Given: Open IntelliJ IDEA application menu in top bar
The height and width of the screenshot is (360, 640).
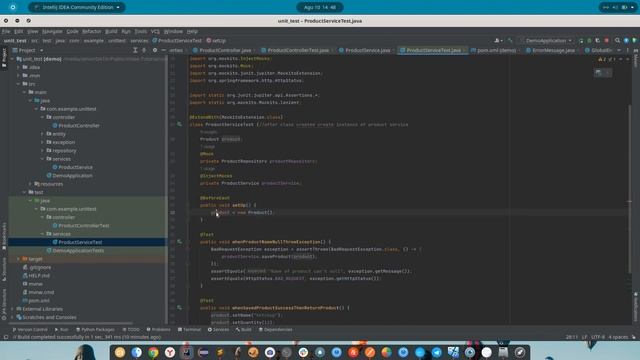Looking at the screenshot, I should [77, 7].
